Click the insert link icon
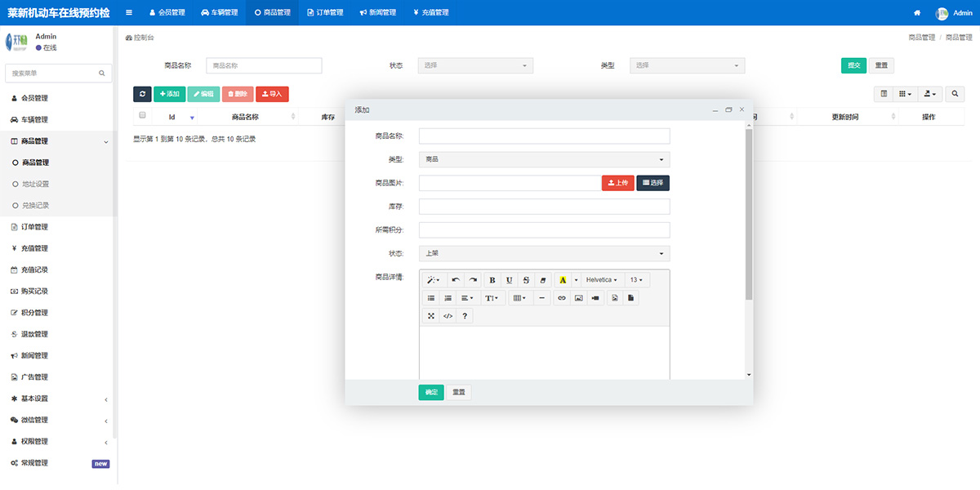The width and height of the screenshot is (980, 490). click(x=562, y=298)
